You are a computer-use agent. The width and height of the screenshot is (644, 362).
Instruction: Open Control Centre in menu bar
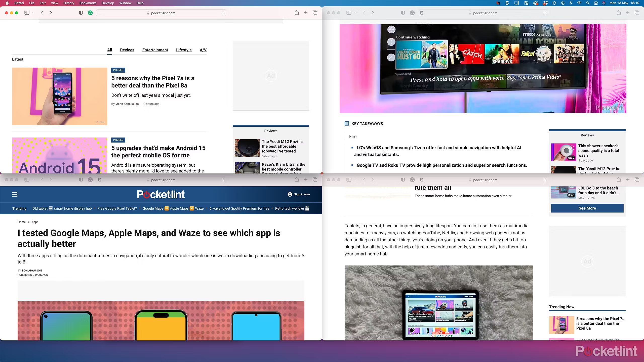pos(596,3)
